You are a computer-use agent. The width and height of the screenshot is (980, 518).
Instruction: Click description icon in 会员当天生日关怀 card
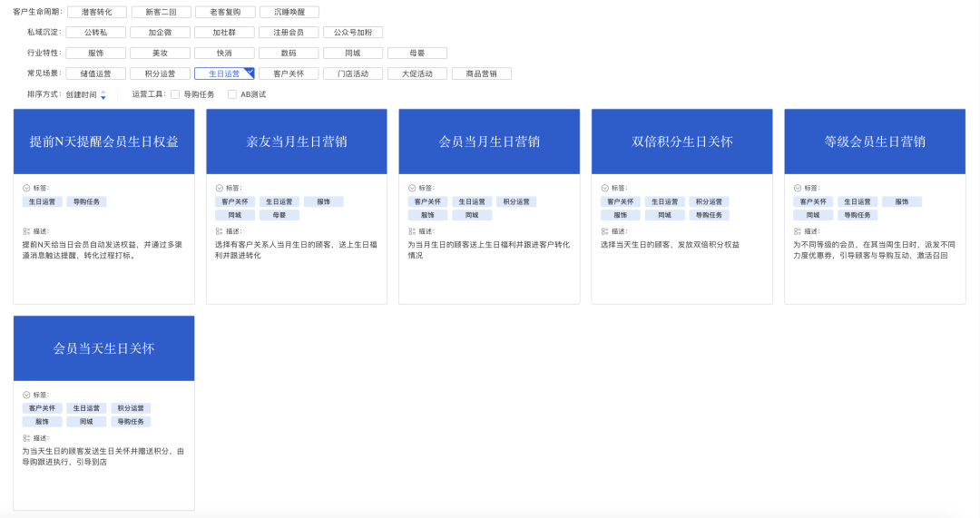[26, 438]
